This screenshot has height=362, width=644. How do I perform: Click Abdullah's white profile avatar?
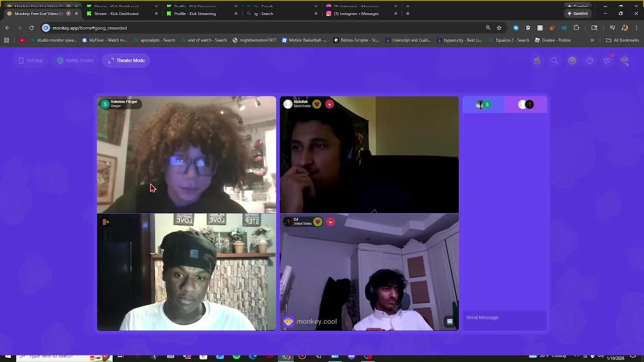coord(288,104)
